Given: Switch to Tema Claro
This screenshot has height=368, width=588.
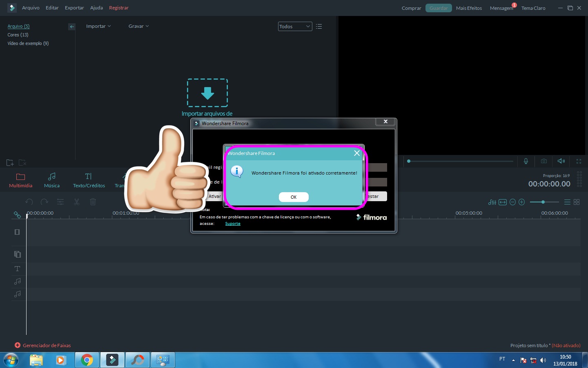Looking at the screenshot, I should (533, 8).
